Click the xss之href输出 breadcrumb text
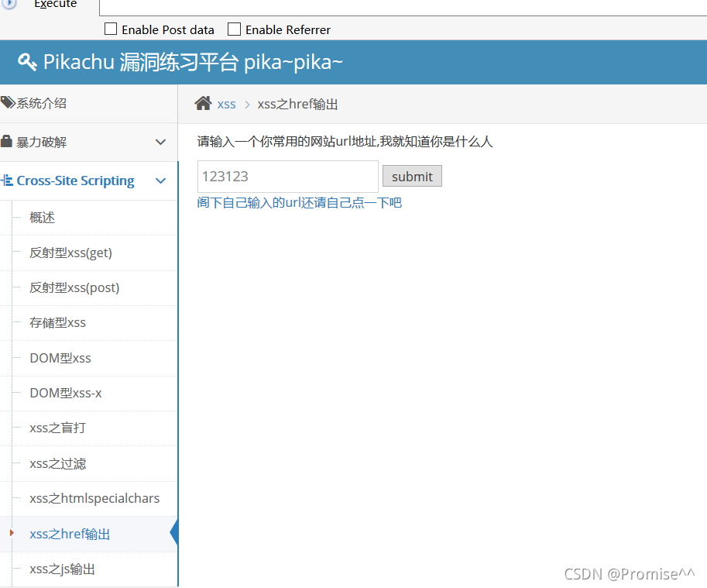This screenshot has height=588, width=707. coord(297,104)
